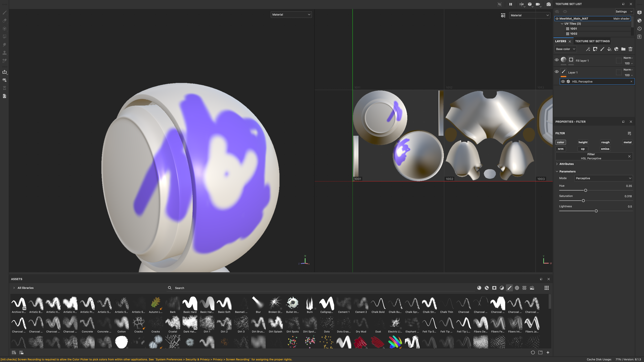Open the History panel clock icon
This screenshot has height=362, width=644.
click(x=640, y=29)
